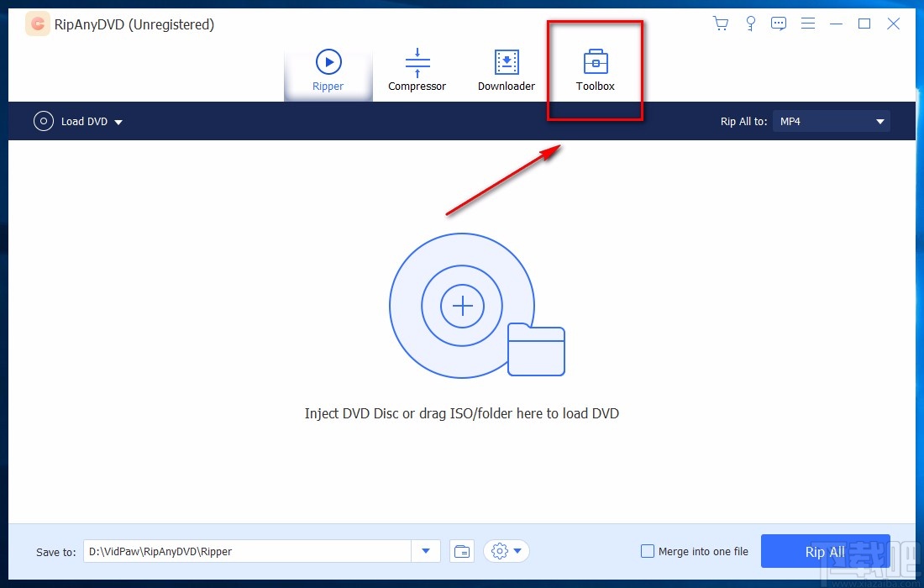Click the Rip All button
Viewport: 924px width, 588px height.
point(825,552)
